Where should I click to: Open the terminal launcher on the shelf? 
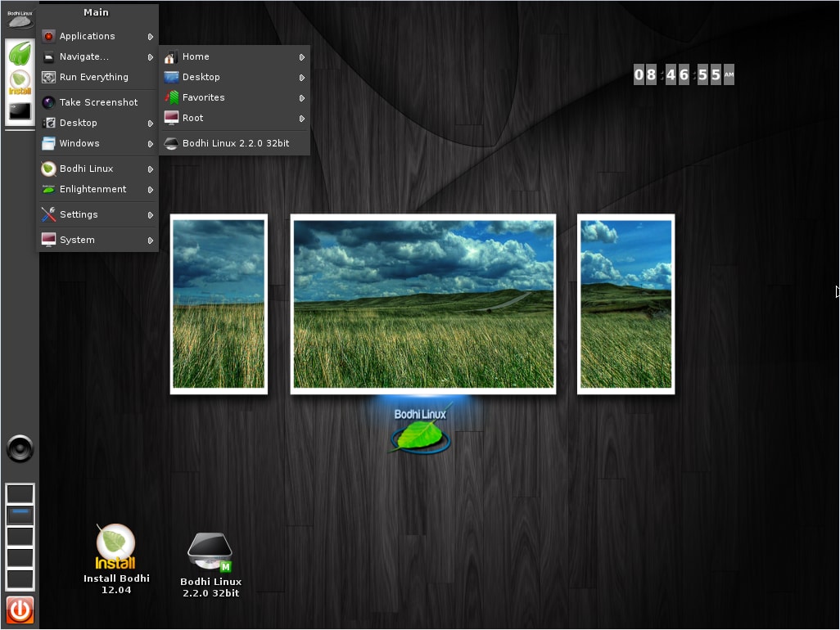[x=20, y=111]
